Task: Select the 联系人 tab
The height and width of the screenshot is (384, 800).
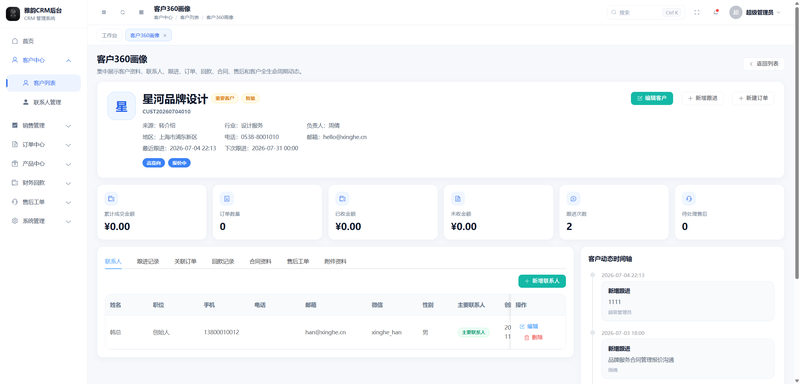Action: (113, 261)
